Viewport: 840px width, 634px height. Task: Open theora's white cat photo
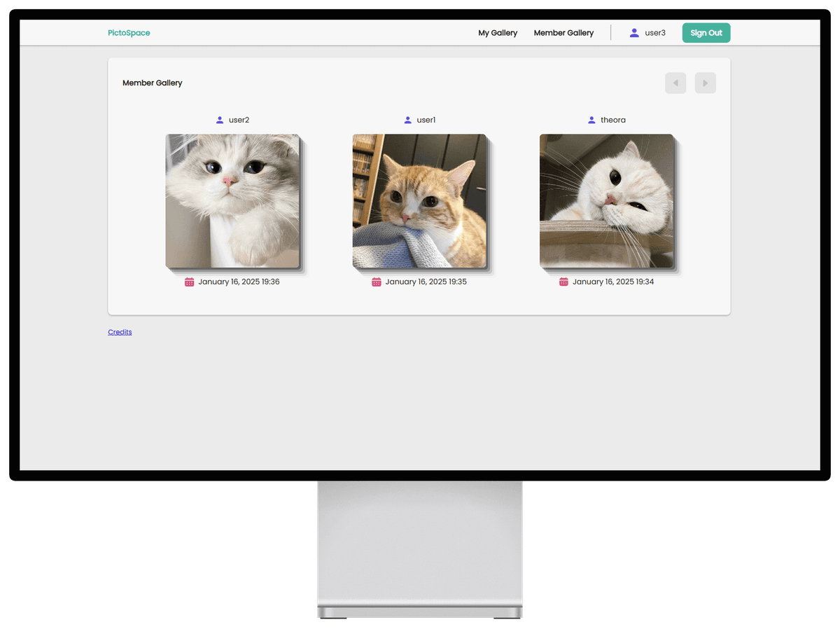click(x=605, y=200)
